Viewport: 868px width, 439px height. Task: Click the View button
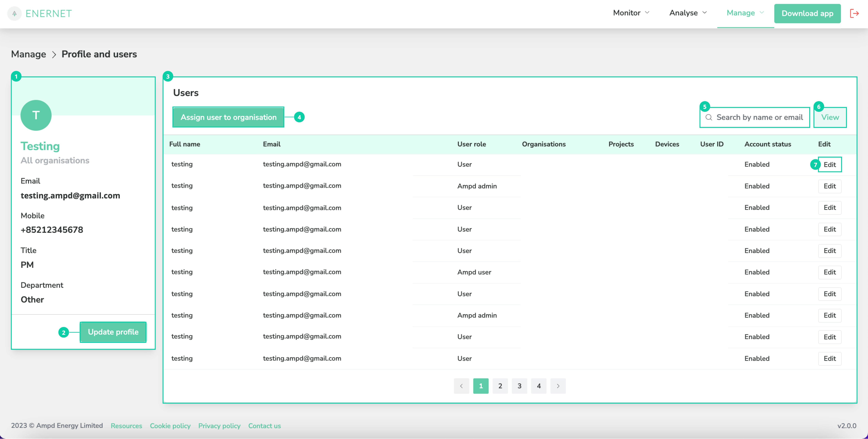(830, 117)
